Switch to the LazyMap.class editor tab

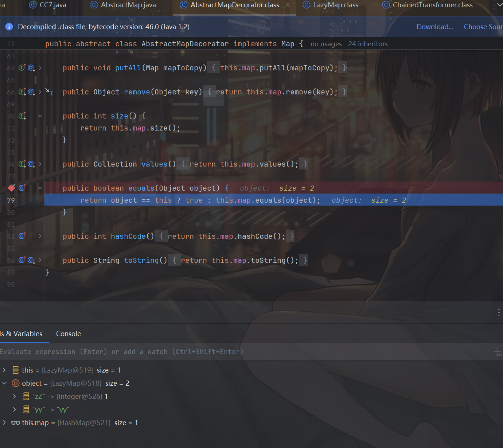pyautogui.click(x=335, y=5)
